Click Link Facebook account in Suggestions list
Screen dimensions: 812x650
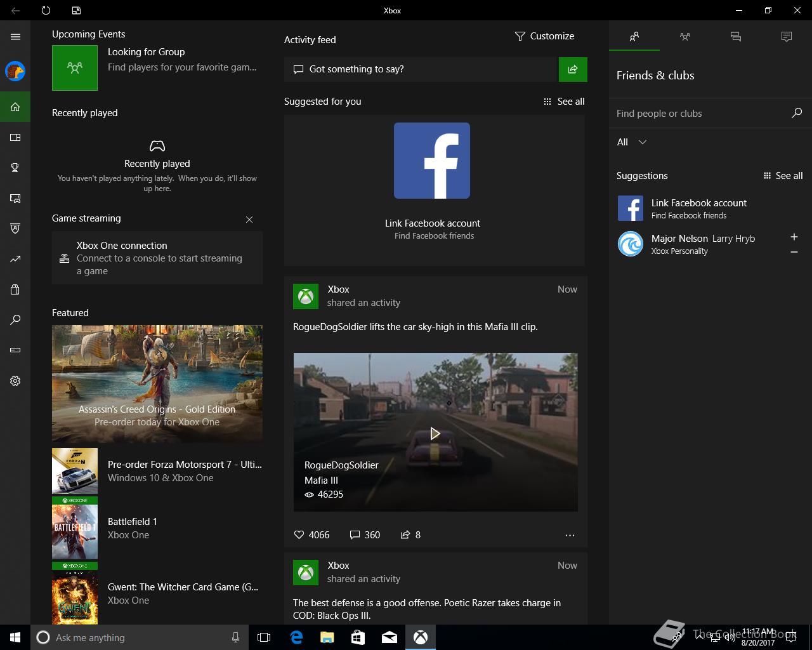click(x=710, y=208)
